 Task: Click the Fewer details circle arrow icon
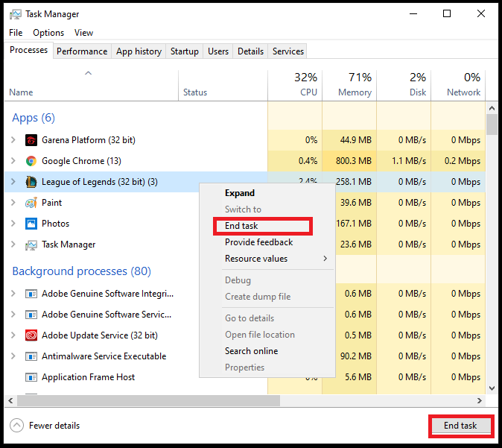click(16, 426)
